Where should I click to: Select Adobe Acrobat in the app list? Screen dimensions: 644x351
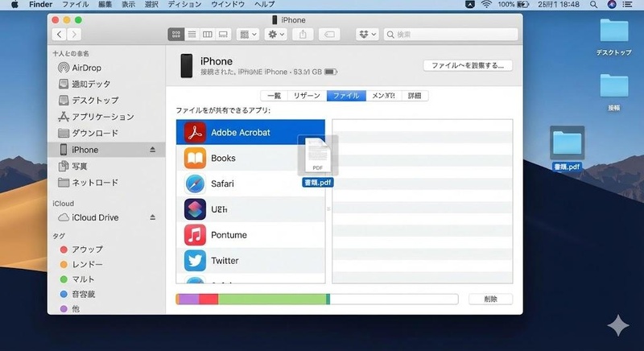250,132
